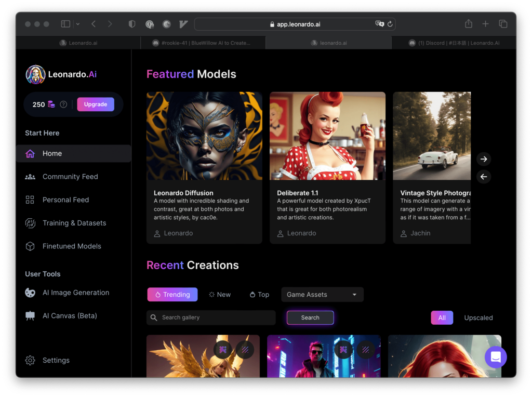The height and width of the screenshot is (397, 532).
Task: Click the Upgrade button
Action: (96, 104)
